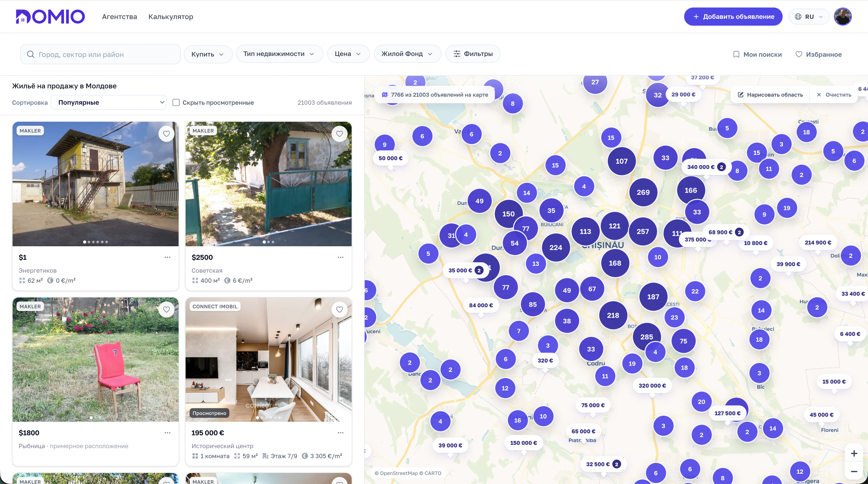
Task: Open the user profile avatar
Action: pos(843,17)
